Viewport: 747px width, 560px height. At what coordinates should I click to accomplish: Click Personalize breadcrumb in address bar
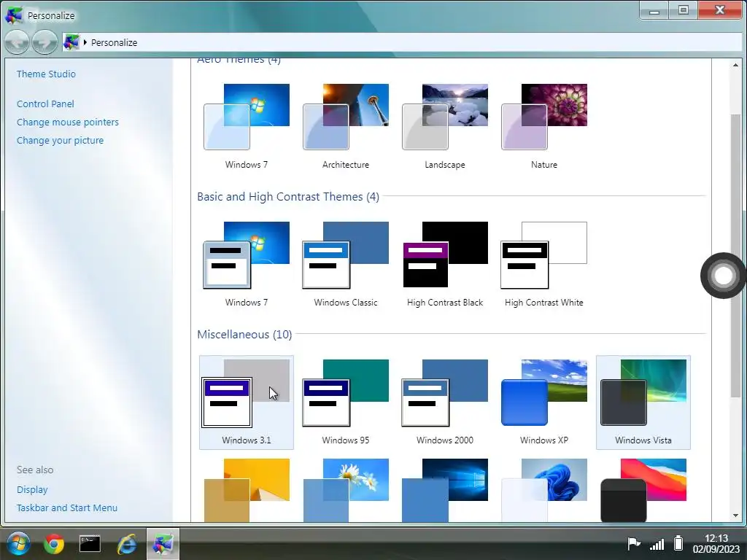tap(115, 42)
